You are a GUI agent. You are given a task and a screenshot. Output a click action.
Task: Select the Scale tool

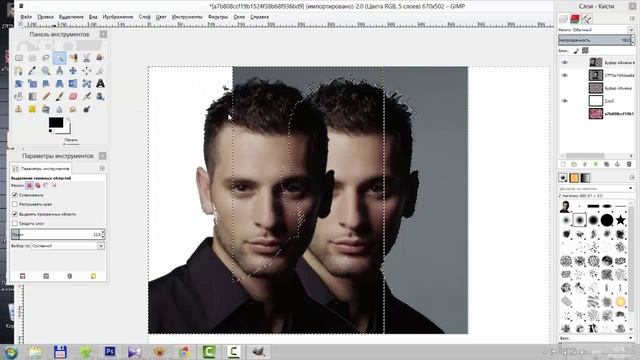32,84
